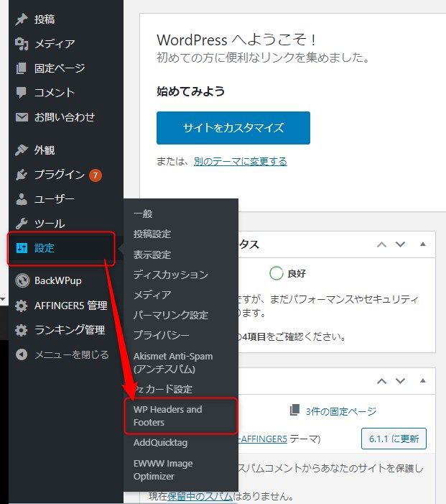Collapse the site health widget panel
The width and height of the screenshot is (446, 504).
tap(423, 244)
